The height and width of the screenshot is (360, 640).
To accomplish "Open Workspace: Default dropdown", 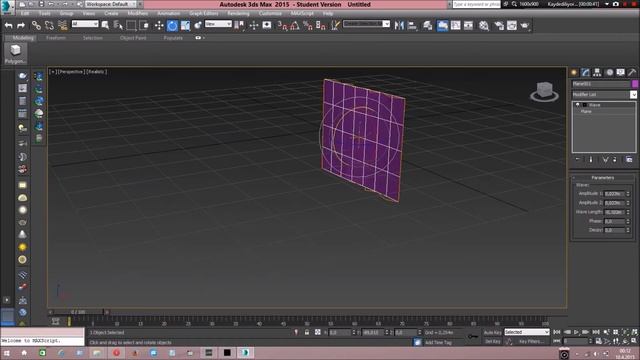I will point(111,4).
